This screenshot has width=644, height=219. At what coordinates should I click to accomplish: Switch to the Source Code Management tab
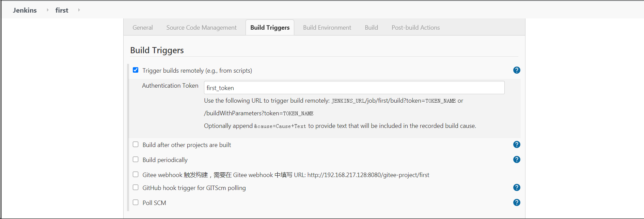pyautogui.click(x=201, y=27)
